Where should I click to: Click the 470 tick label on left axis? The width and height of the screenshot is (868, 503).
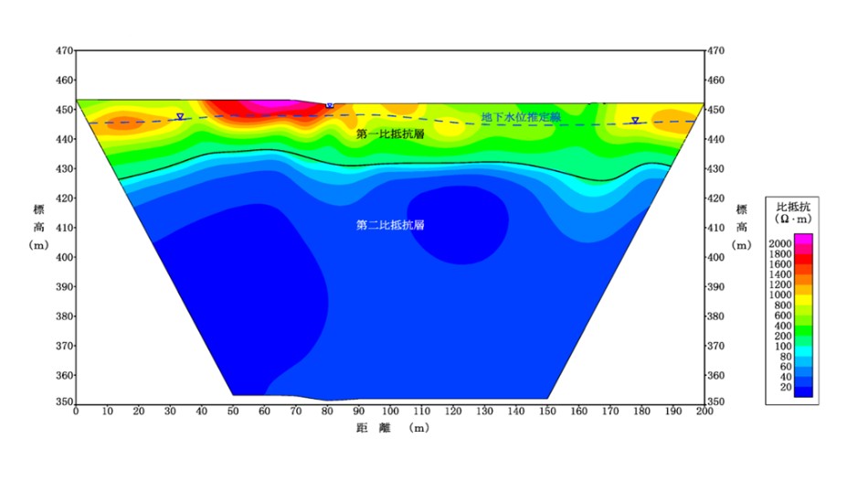tap(64, 51)
